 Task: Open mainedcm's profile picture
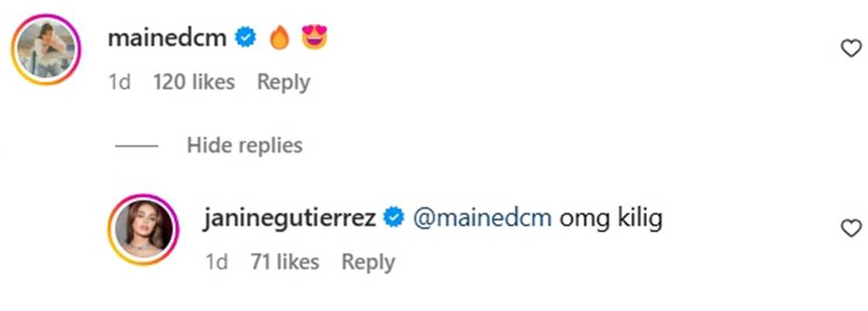(46, 49)
